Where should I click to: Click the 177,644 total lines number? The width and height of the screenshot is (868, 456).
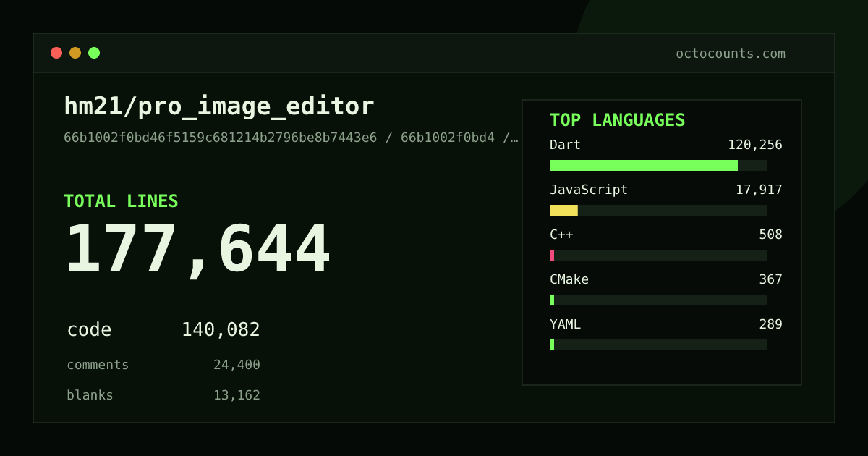[197, 250]
